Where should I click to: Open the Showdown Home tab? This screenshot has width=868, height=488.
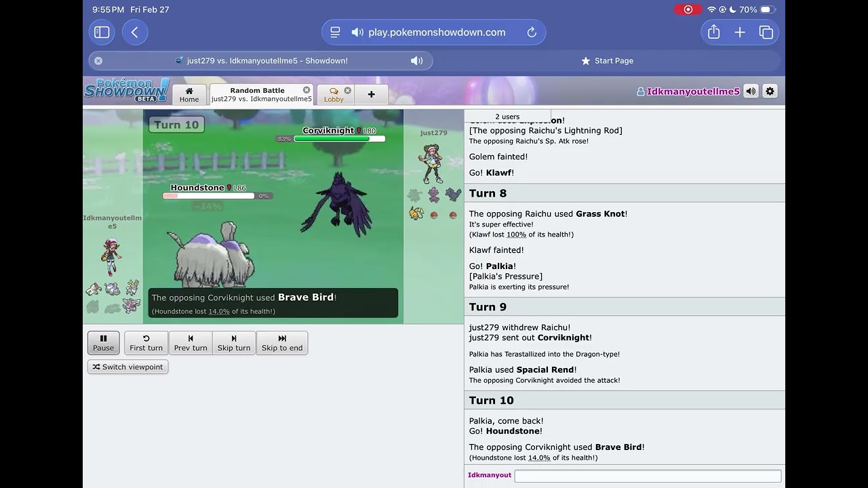[x=189, y=95]
